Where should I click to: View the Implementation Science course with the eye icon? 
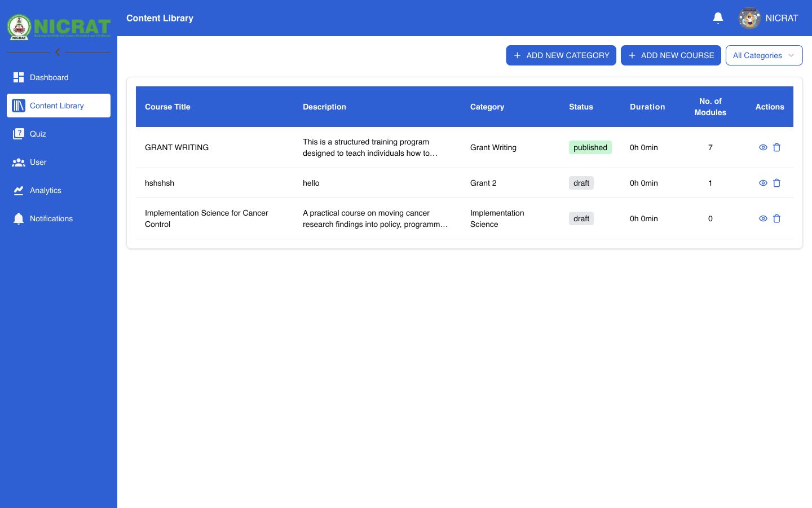click(x=763, y=218)
